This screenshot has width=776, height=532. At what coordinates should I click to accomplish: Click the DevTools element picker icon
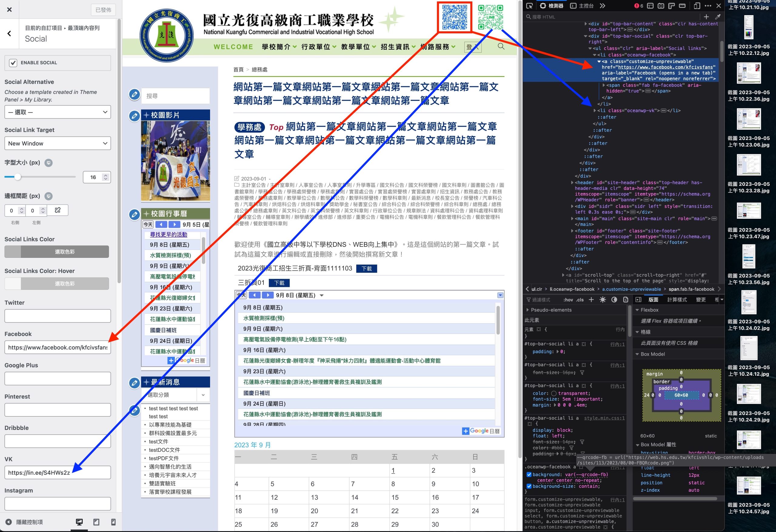(x=529, y=6)
